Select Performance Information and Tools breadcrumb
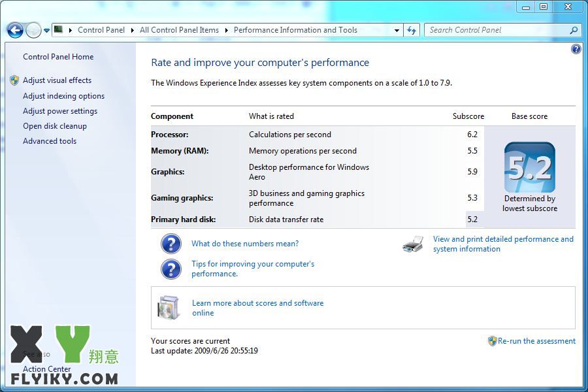Image resolution: width=588 pixels, height=392 pixels. (x=295, y=30)
